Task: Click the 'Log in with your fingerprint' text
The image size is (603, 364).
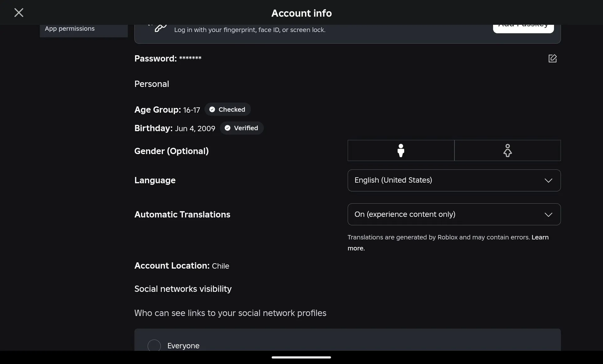Action: 250,30
